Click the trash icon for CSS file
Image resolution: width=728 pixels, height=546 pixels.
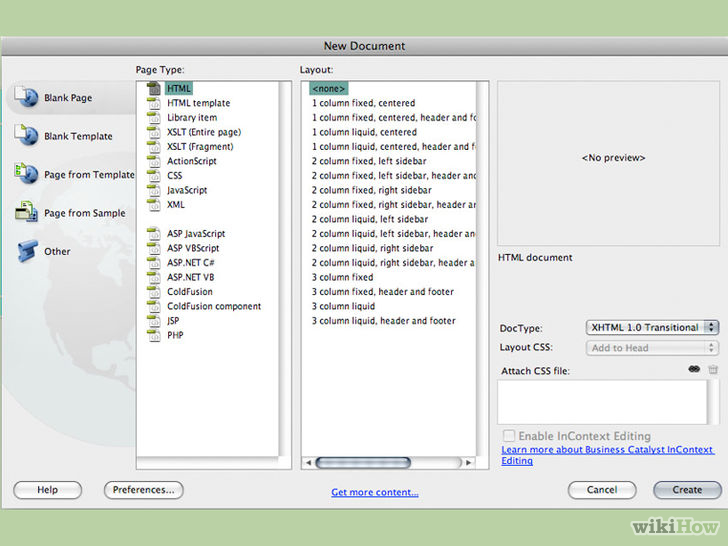(x=713, y=370)
